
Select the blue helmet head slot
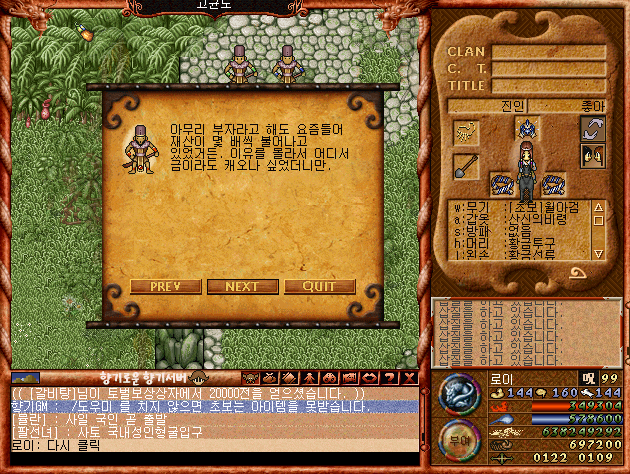coord(527,129)
